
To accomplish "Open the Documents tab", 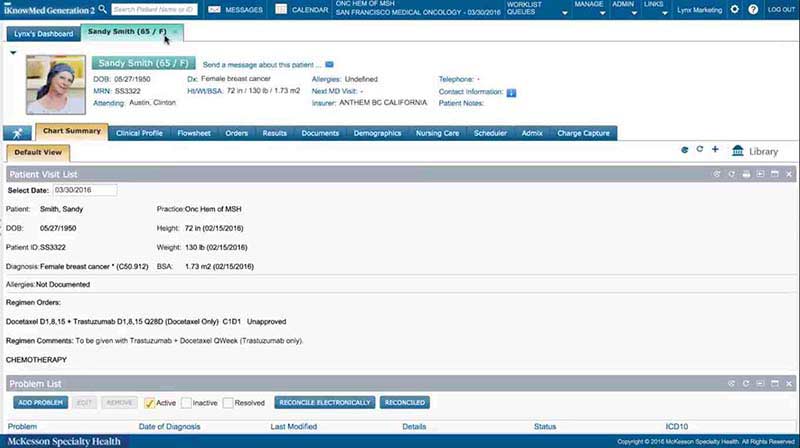I will click(x=320, y=133).
